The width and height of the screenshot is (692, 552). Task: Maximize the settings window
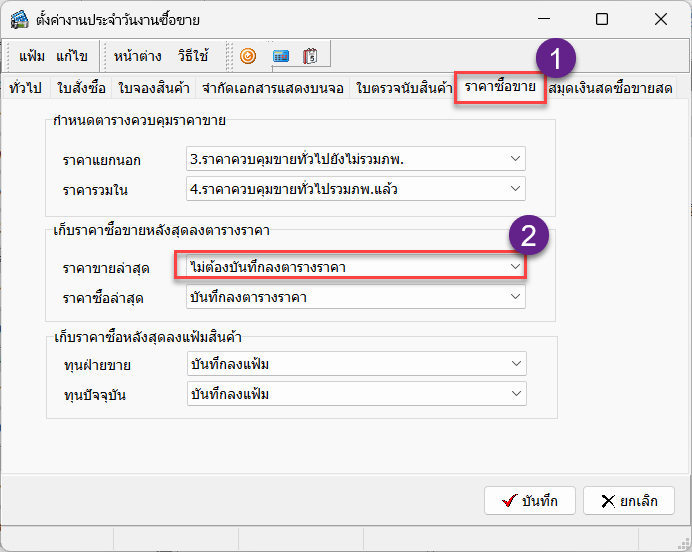coord(602,19)
